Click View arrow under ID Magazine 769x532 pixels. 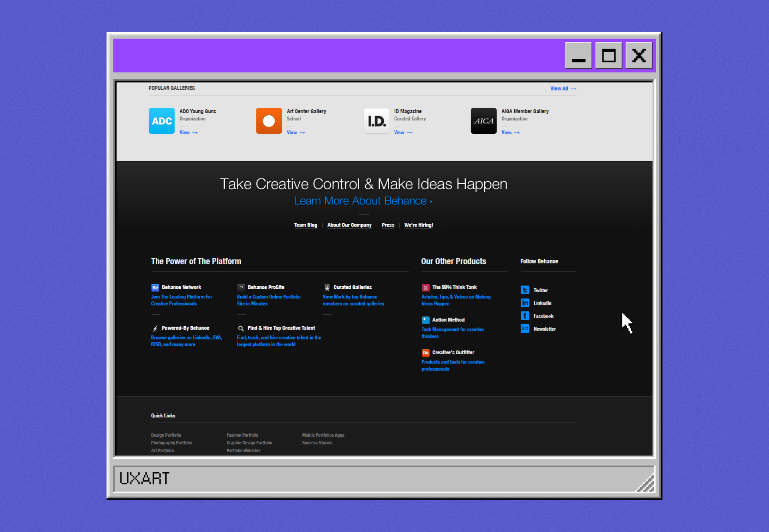point(403,132)
